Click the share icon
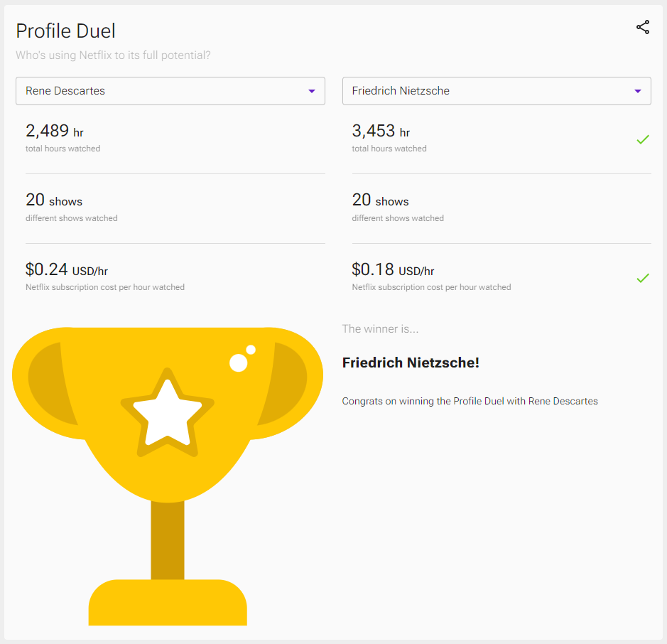 (643, 27)
